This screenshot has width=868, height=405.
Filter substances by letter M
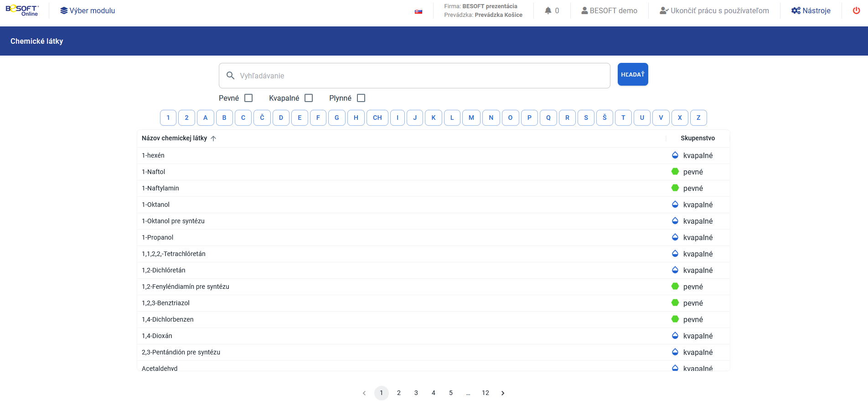(x=471, y=118)
